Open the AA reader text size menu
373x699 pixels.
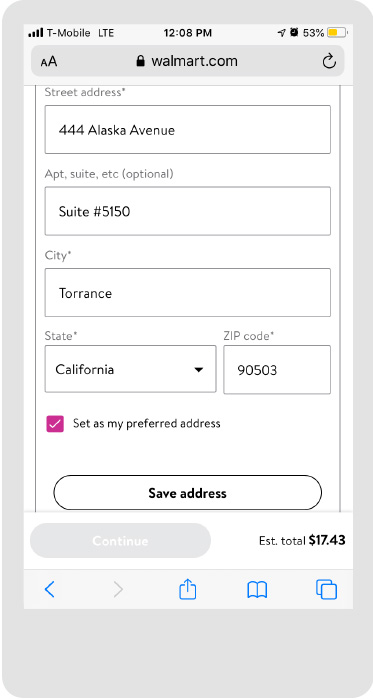[x=49, y=62]
